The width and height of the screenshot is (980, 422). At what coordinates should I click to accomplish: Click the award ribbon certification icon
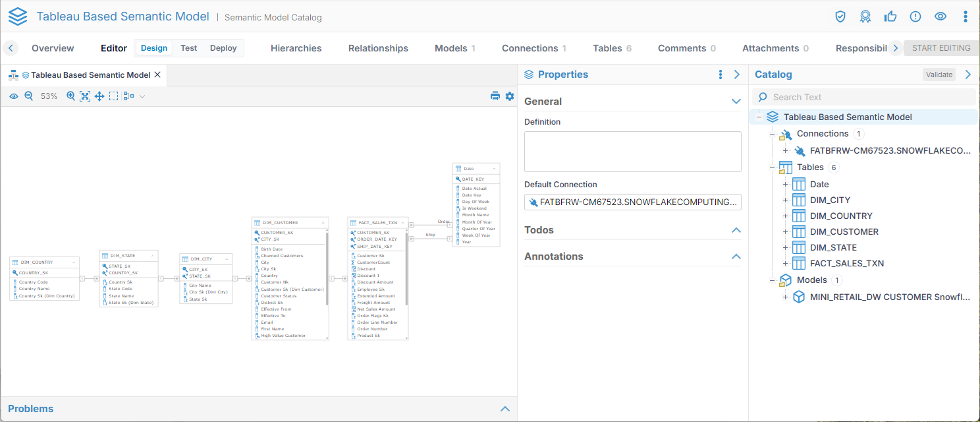(865, 16)
